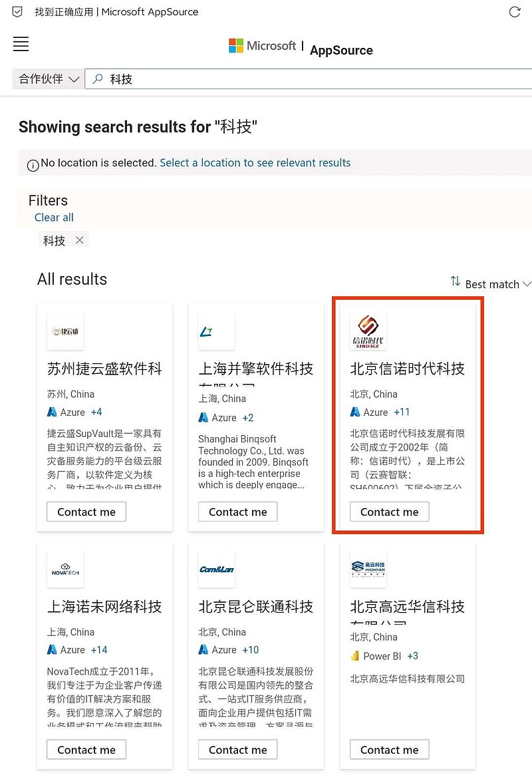The image size is (532, 777).
Task: Contact 苏州捷云盛软件科 via Contact me
Action: pos(86,512)
